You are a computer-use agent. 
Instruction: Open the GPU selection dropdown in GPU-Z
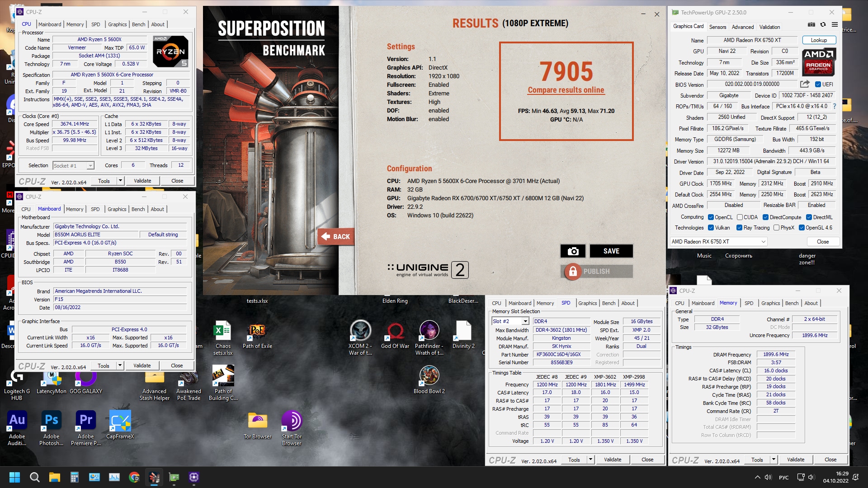[x=718, y=242]
